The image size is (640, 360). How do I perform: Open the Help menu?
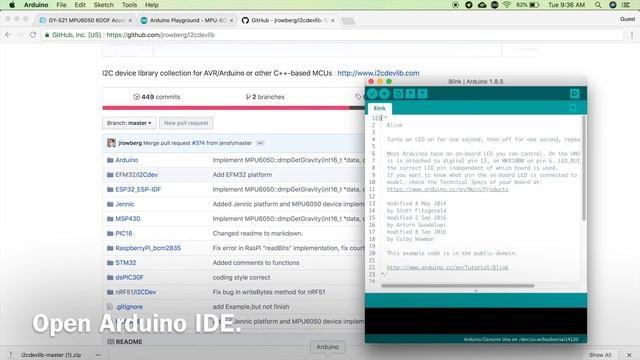(x=152, y=5)
